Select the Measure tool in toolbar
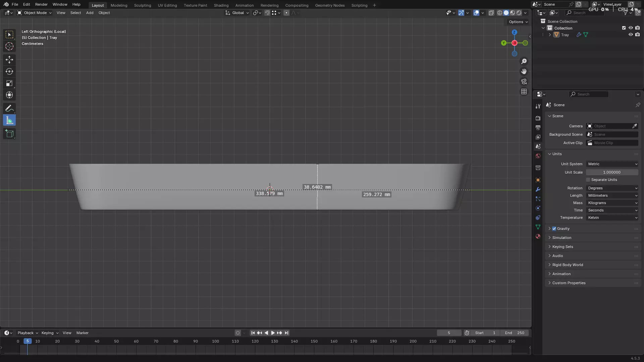The height and width of the screenshot is (362, 644). (9, 120)
